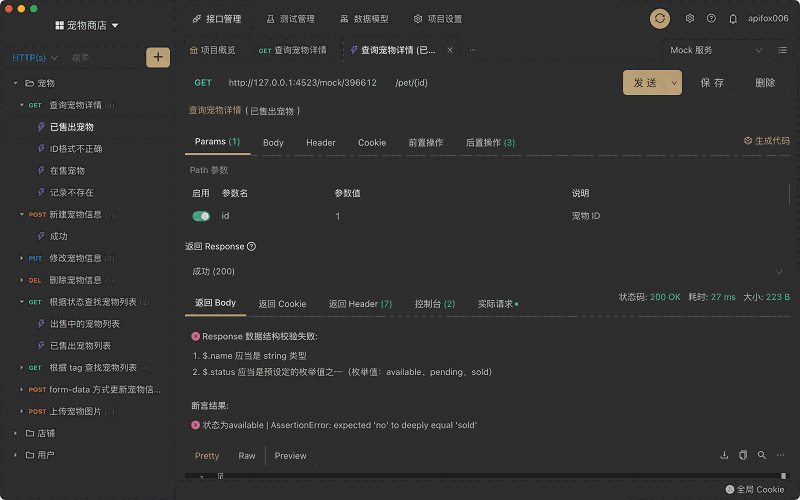This screenshot has width=800, height=500.
Task: Switch to 前置操作 tab
Action: pos(426,143)
